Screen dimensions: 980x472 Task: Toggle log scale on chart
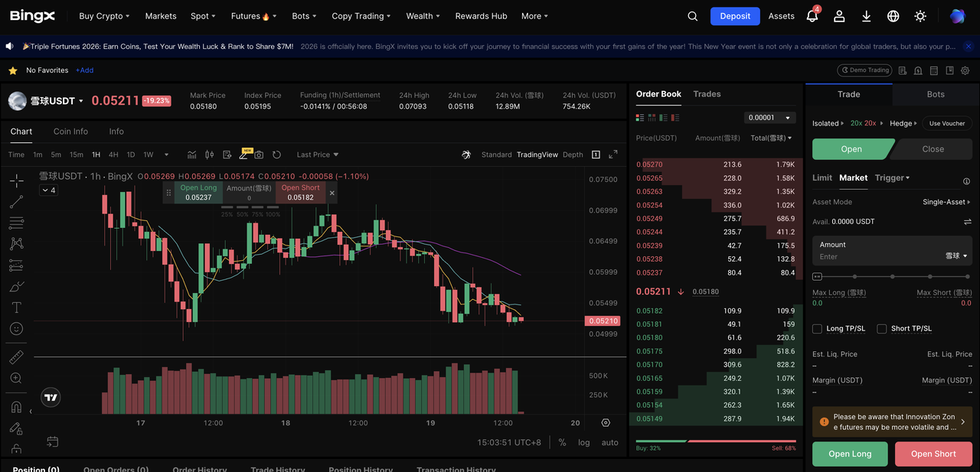click(x=584, y=442)
